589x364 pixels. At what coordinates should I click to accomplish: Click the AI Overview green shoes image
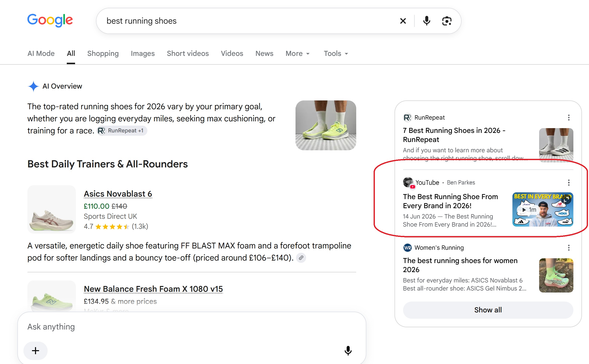click(x=326, y=125)
